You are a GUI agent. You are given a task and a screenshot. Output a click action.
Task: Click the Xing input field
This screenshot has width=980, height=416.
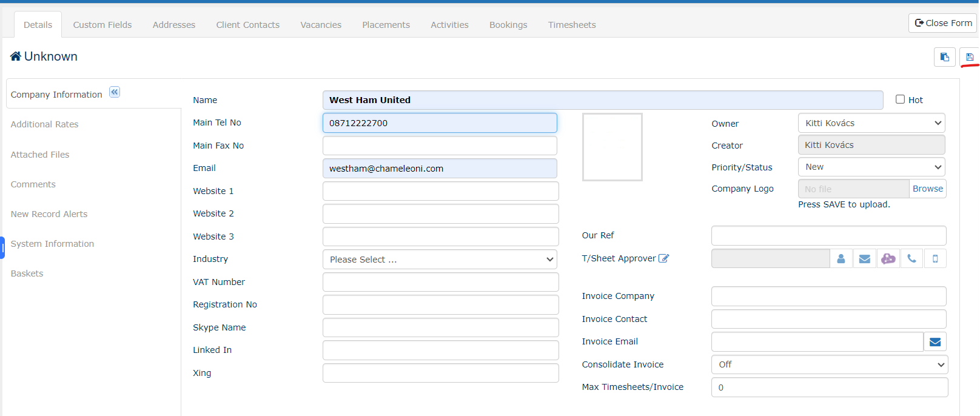coord(441,373)
